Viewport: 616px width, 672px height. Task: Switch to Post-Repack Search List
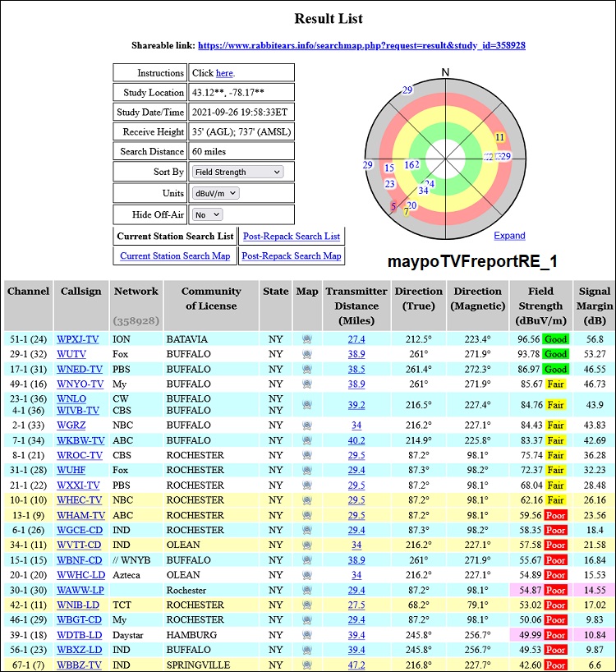click(x=291, y=236)
